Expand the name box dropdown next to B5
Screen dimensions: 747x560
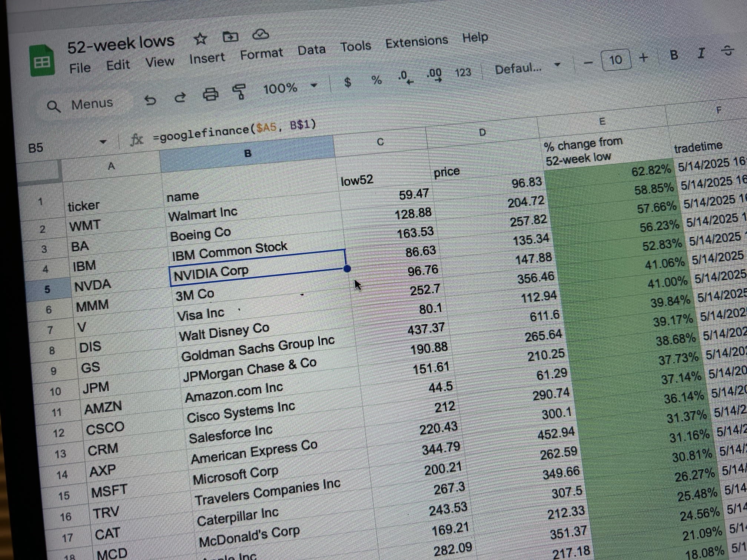(103, 142)
